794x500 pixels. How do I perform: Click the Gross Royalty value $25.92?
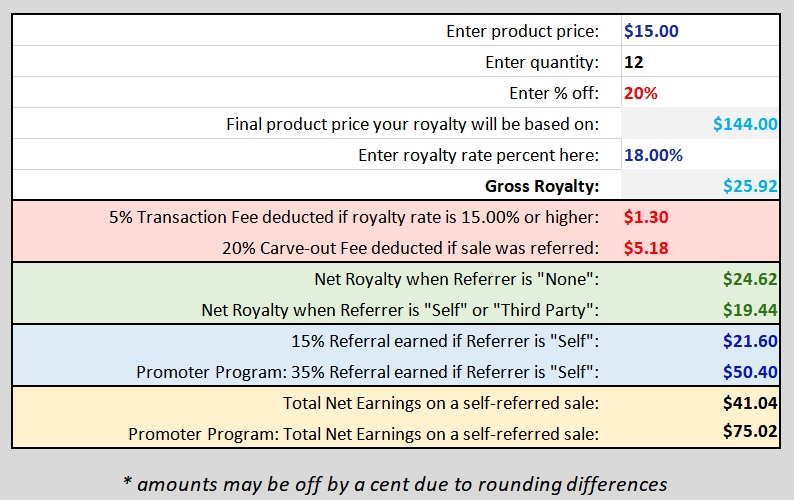click(700, 185)
